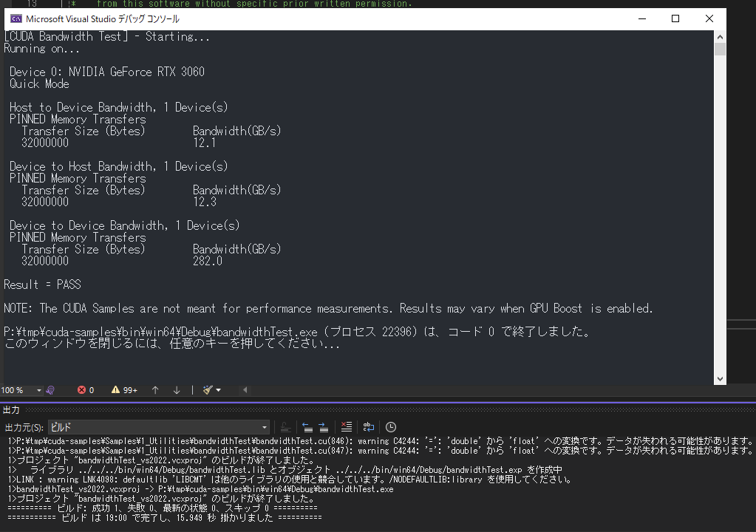Click 'Device 0: NVIDIA GeForce RTX 3060' text
The height and width of the screenshot is (532, 756).
point(107,72)
